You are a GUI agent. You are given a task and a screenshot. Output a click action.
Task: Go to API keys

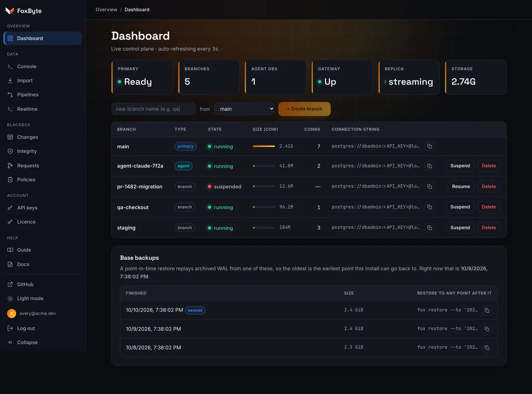click(x=43, y=208)
